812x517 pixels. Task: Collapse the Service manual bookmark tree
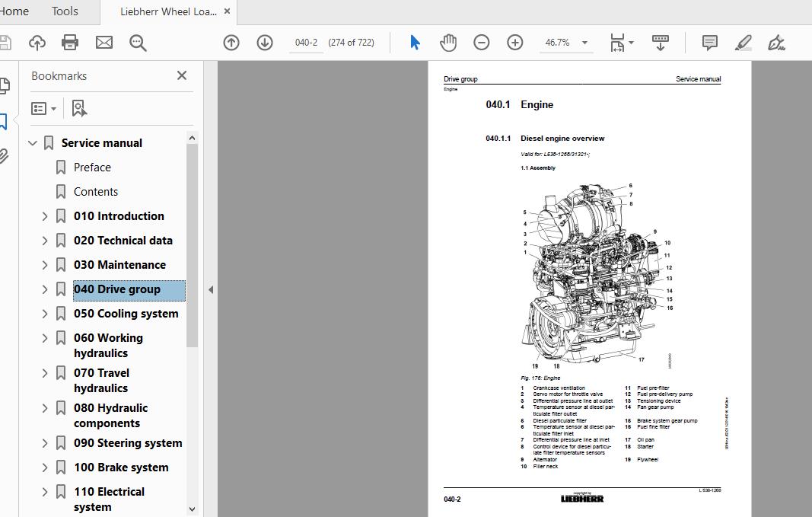33,143
